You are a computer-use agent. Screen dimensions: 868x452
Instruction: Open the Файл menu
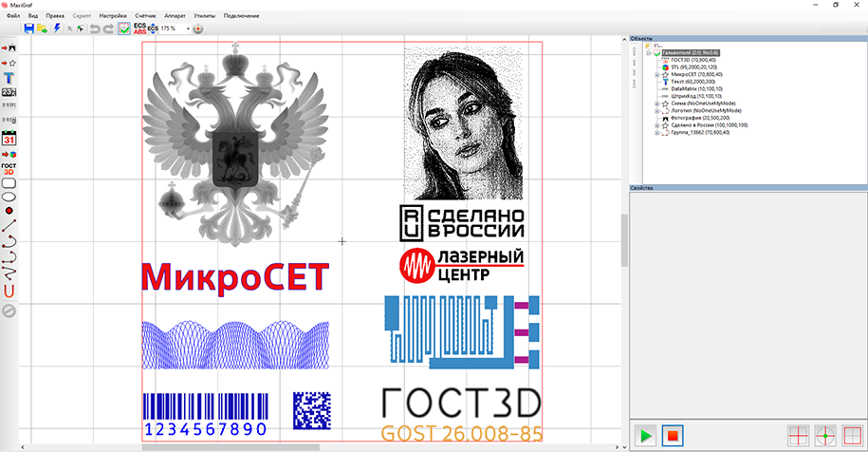[13, 16]
